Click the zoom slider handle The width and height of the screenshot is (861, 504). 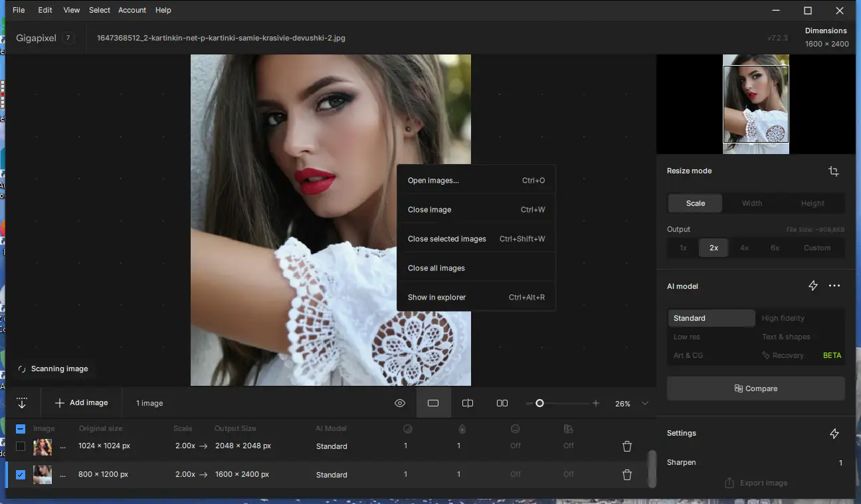[539, 403]
